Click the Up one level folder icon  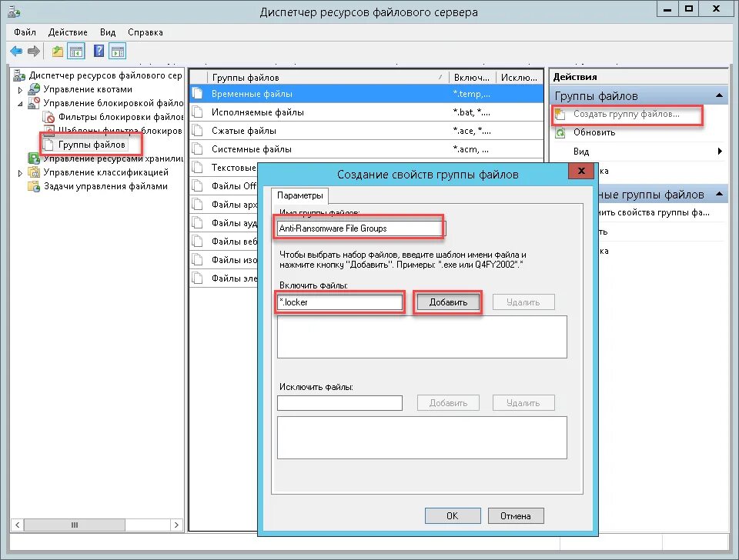pyautogui.click(x=58, y=51)
